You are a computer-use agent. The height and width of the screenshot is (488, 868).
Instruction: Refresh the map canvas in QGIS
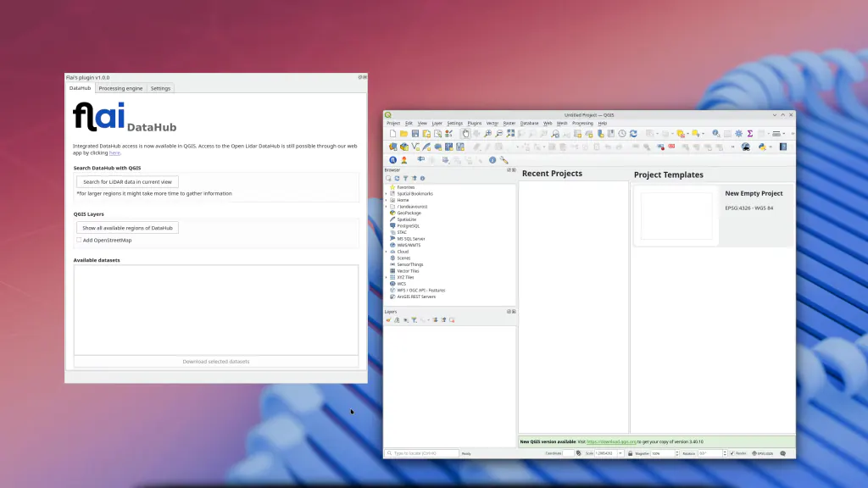[633, 134]
